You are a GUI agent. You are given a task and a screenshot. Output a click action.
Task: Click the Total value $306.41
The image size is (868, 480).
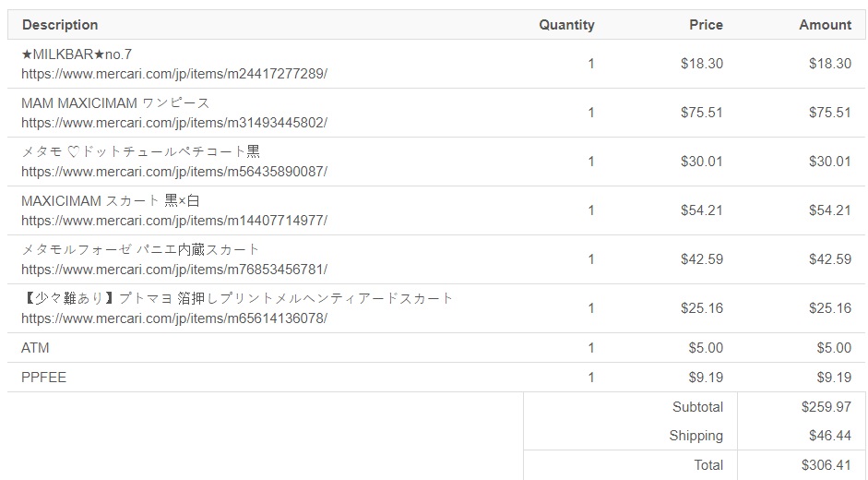826,465
